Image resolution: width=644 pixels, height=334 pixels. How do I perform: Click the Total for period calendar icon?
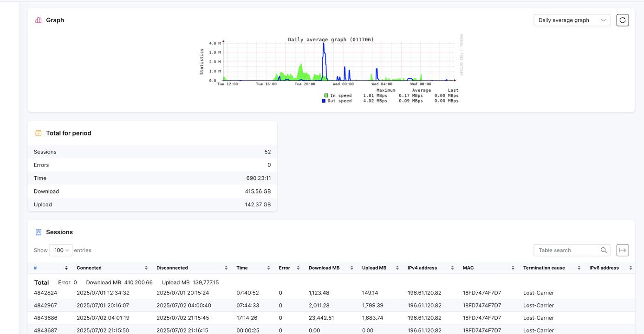coord(39,133)
